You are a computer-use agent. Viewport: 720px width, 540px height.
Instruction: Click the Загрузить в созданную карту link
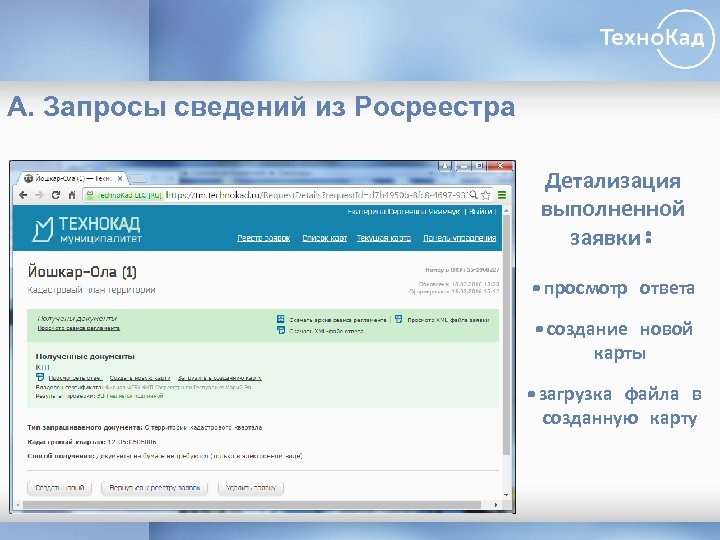(x=220, y=378)
